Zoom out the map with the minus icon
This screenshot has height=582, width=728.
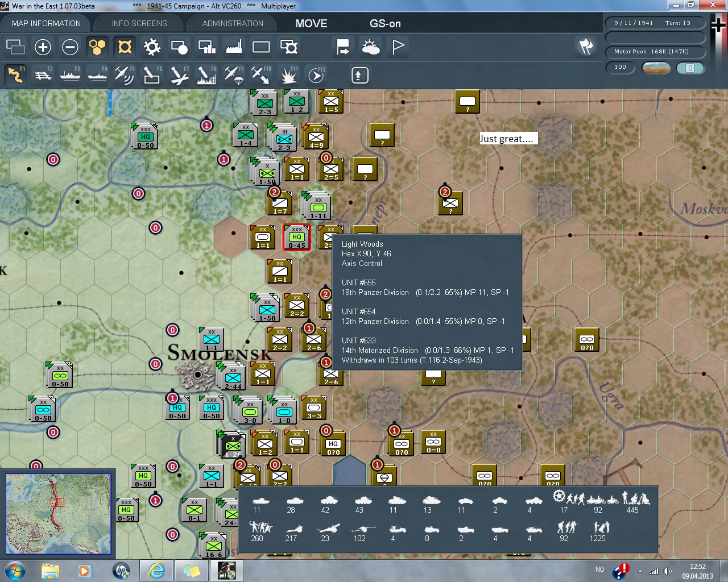point(70,47)
